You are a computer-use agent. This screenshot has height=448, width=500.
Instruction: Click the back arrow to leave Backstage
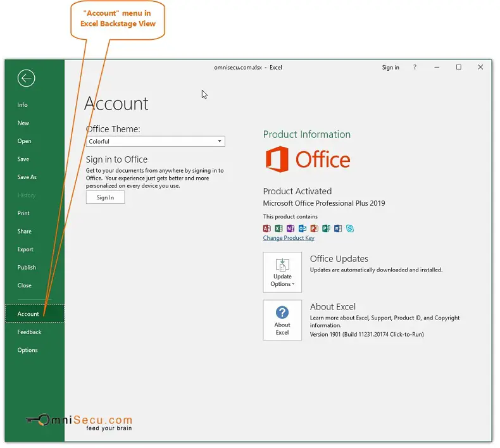(26, 78)
